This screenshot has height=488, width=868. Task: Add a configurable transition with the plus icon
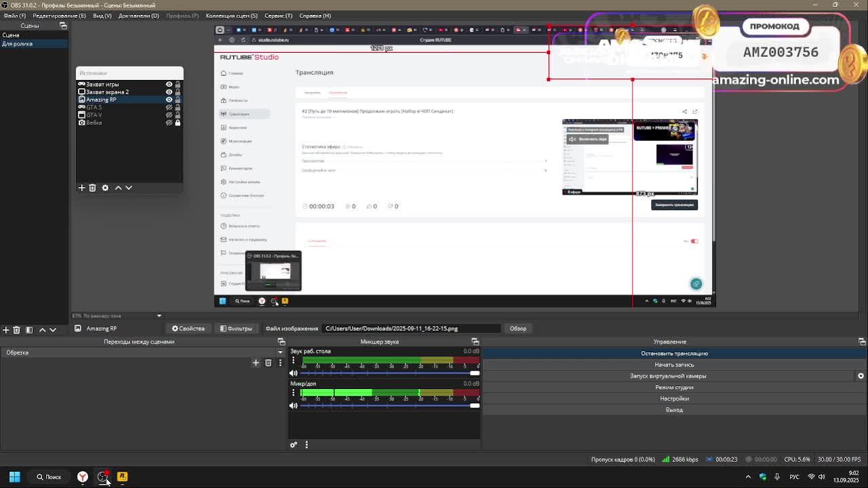(256, 363)
